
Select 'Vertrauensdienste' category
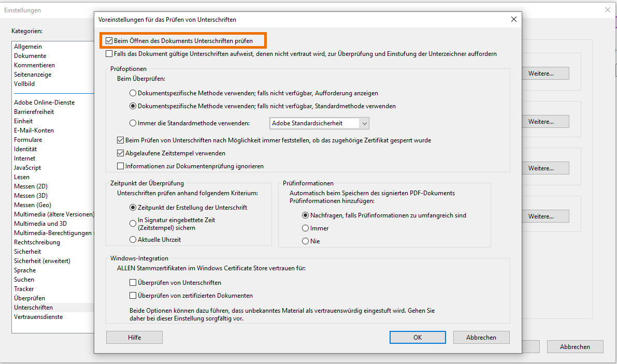coord(38,317)
